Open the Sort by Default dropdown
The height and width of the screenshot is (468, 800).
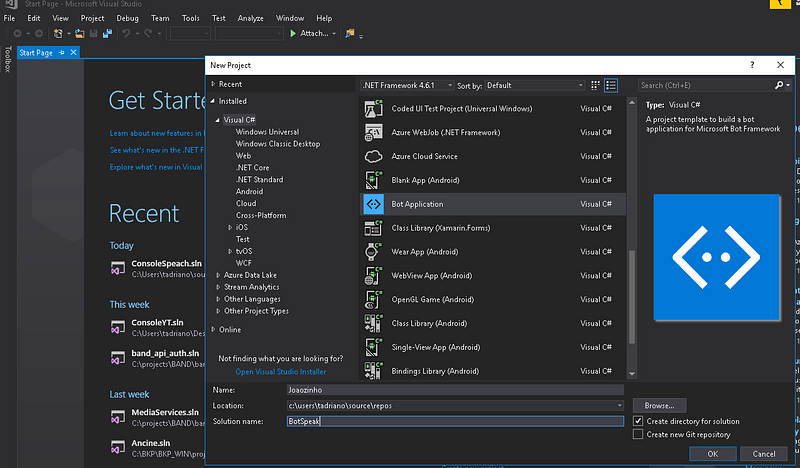(x=535, y=85)
